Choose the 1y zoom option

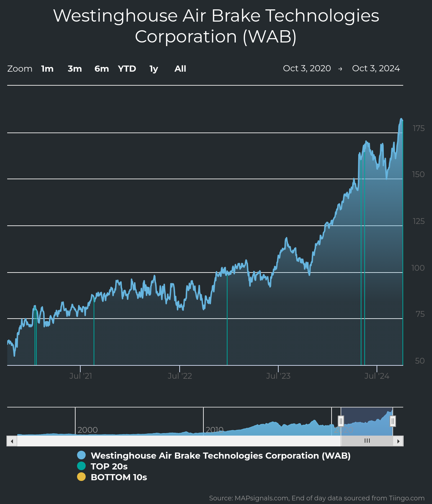click(154, 69)
